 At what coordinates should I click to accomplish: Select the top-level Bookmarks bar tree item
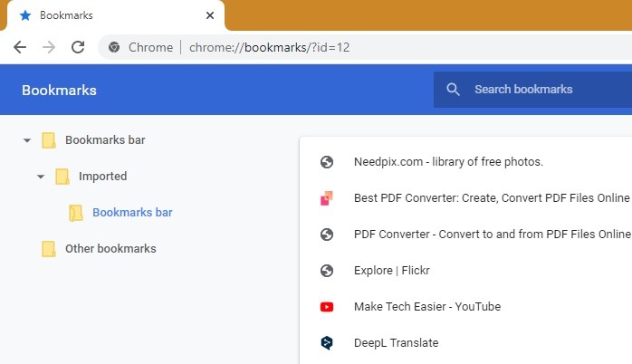click(105, 139)
